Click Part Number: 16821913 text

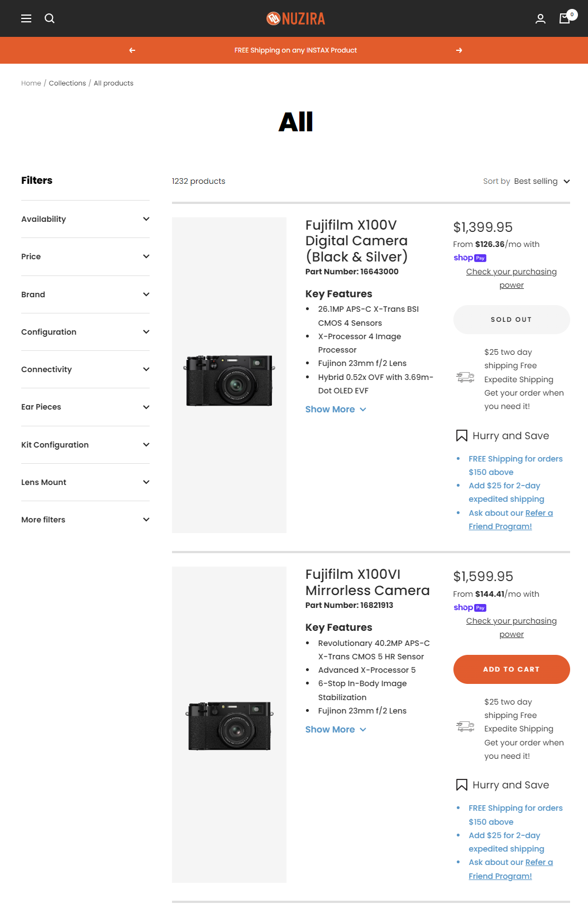[x=349, y=605]
